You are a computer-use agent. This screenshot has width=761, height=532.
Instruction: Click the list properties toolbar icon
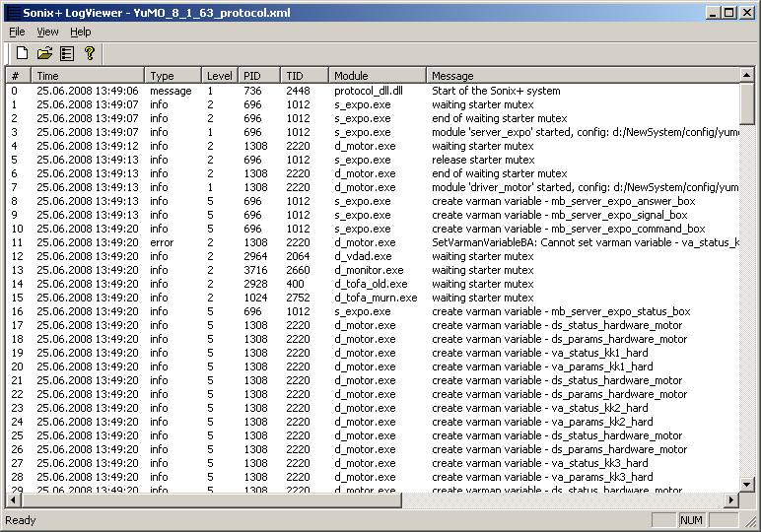pos(67,53)
